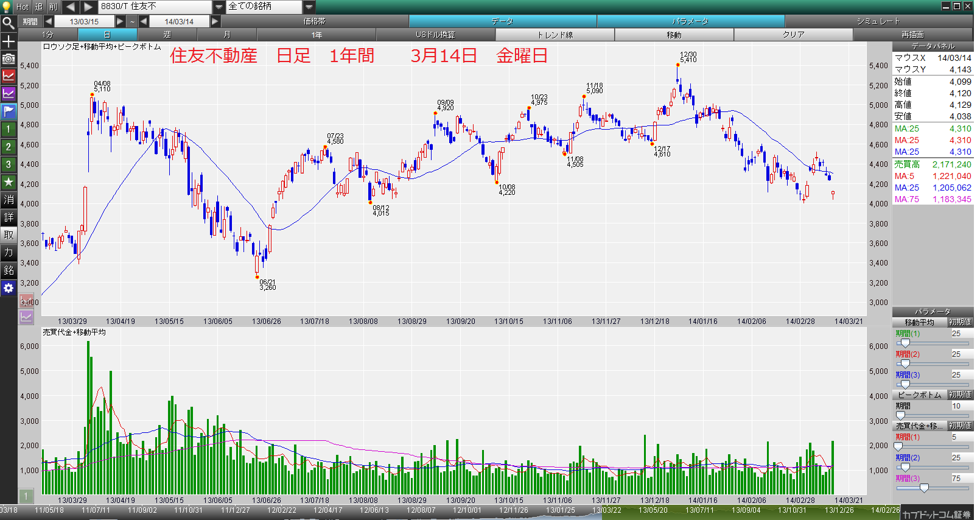Click the 全ての銘柄 combo box field
The height and width of the screenshot is (520, 980).
click(265, 7)
